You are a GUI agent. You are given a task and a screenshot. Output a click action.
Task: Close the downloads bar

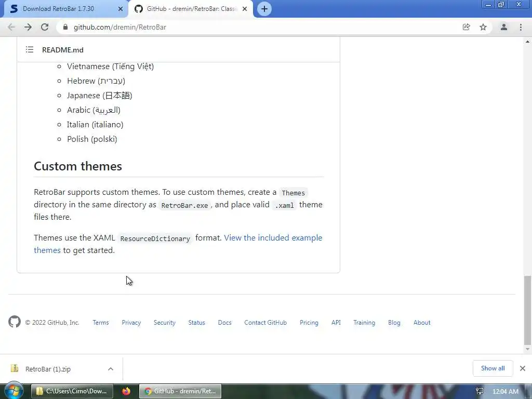523,368
